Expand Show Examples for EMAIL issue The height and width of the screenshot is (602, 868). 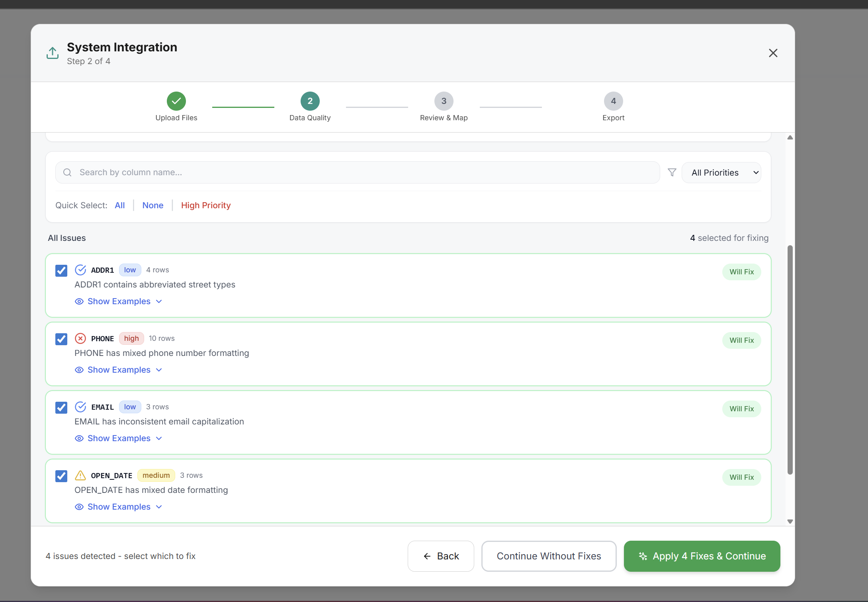pyautogui.click(x=119, y=438)
